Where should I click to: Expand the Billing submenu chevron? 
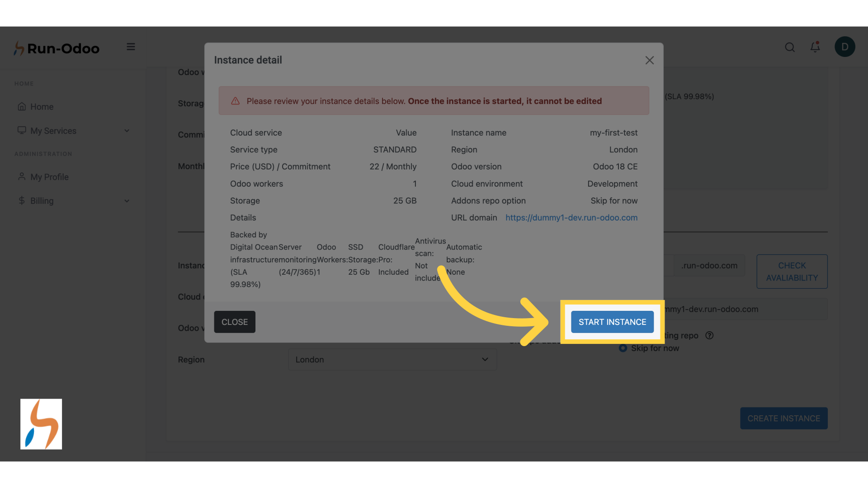[x=127, y=201]
